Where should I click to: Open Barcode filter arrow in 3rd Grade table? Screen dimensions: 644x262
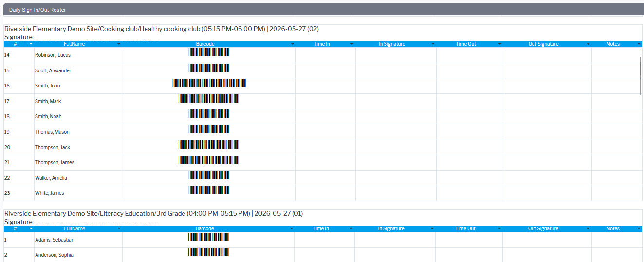(x=292, y=229)
